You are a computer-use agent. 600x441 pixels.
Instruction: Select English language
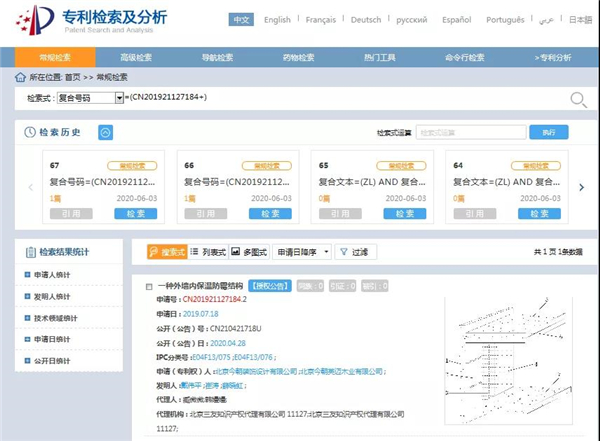277,20
